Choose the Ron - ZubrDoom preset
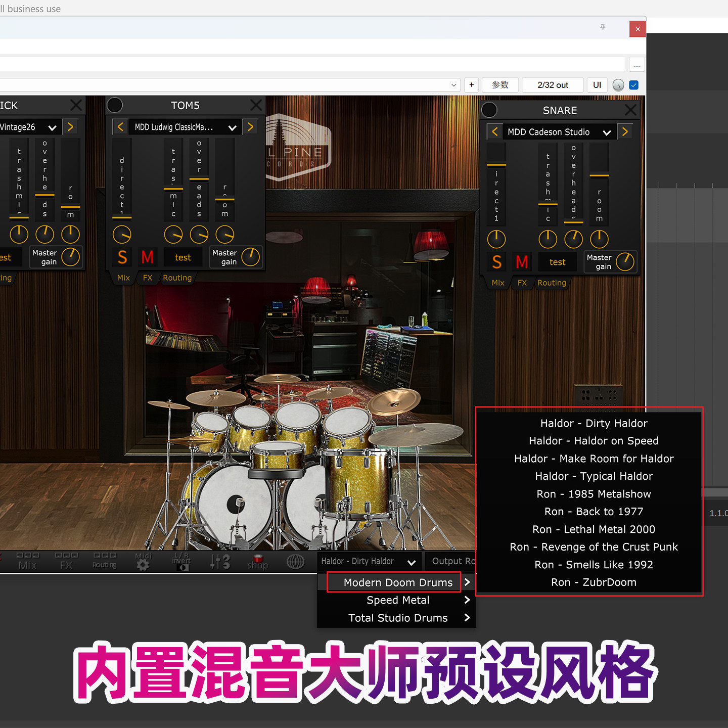 pos(594,582)
